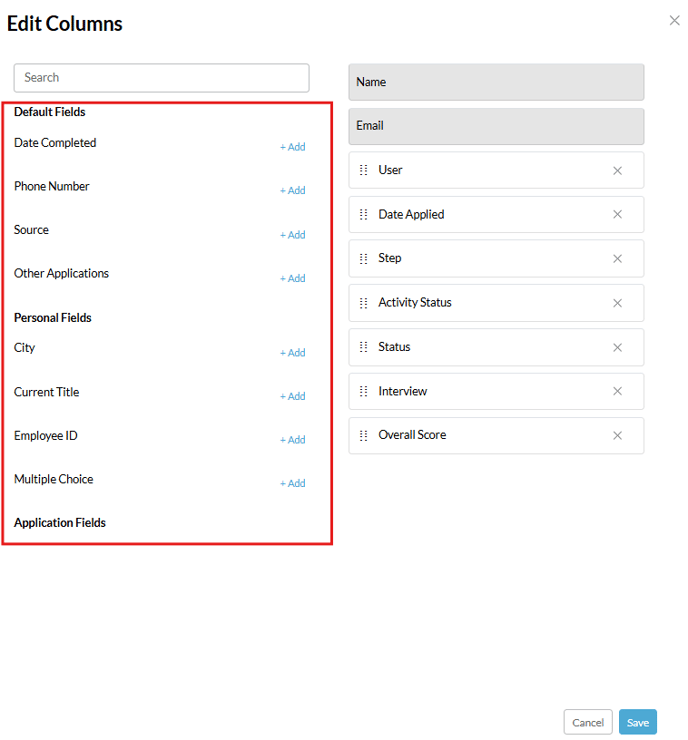Click drag handle beside Interview
The height and width of the screenshot is (740, 688).
tap(363, 391)
